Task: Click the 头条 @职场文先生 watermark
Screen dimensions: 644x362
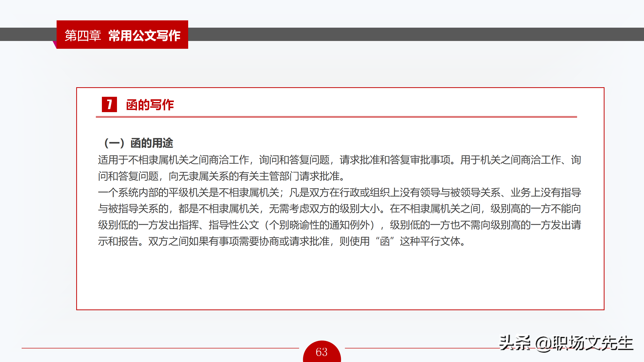Action: click(x=566, y=343)
